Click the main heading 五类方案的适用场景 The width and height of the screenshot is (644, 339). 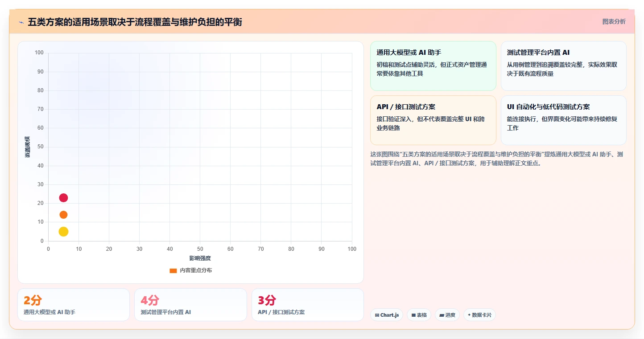(135, 22)
